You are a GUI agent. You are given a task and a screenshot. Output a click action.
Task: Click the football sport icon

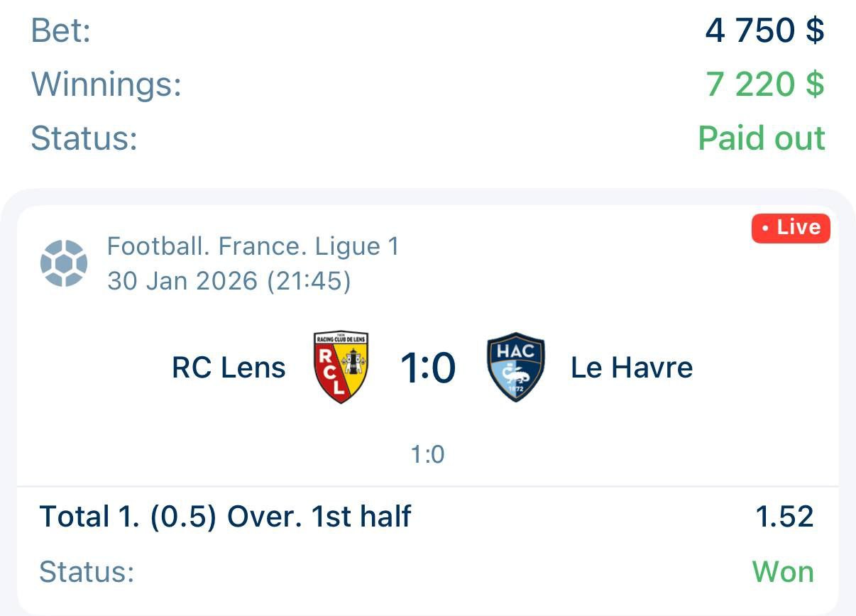point(64,264)
